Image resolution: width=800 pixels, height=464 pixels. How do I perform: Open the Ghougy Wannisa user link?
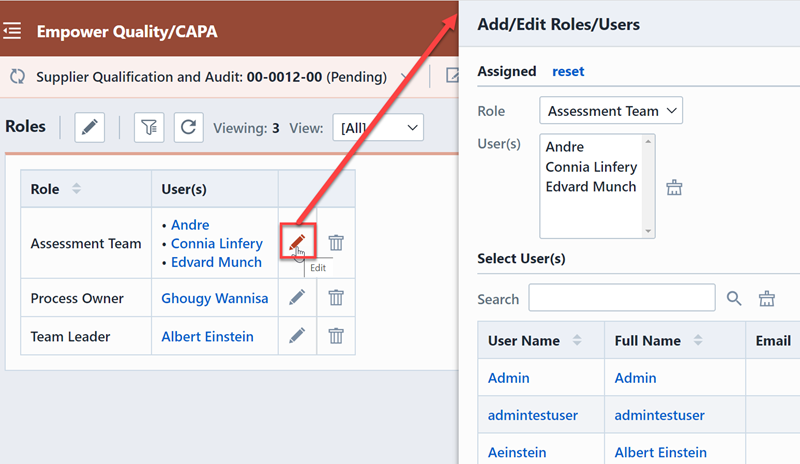[x=214, y=298]
